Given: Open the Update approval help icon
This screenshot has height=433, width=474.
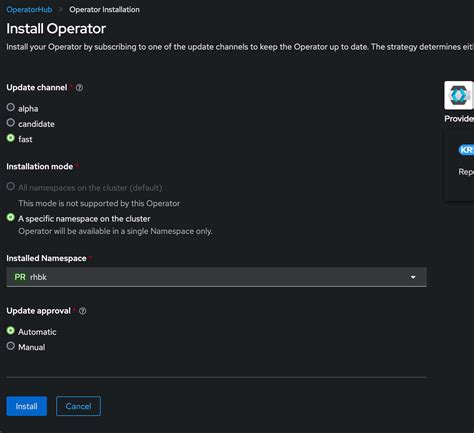Looking at the screenshot, I should coord(82,311).
